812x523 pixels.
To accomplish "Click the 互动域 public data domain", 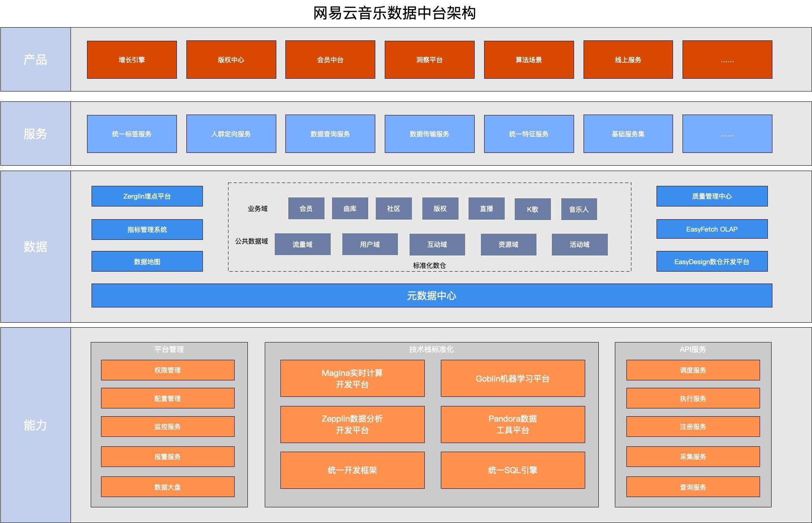I will point(437,244).
